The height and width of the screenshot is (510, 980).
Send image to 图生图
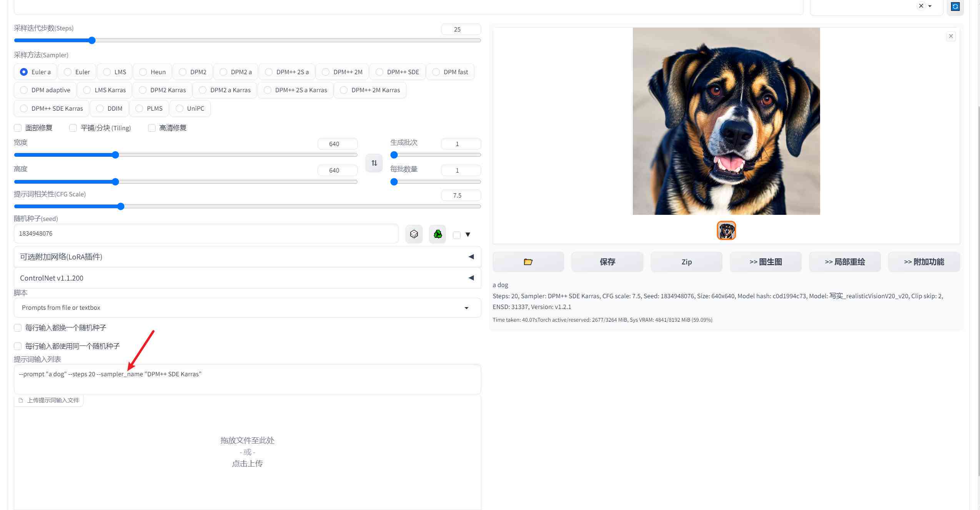point(766,262)
